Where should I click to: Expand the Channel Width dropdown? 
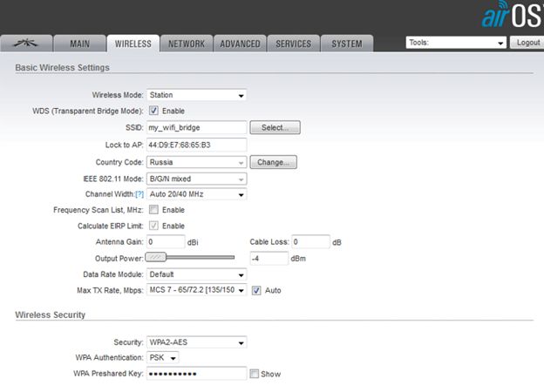tap(196, 194)
